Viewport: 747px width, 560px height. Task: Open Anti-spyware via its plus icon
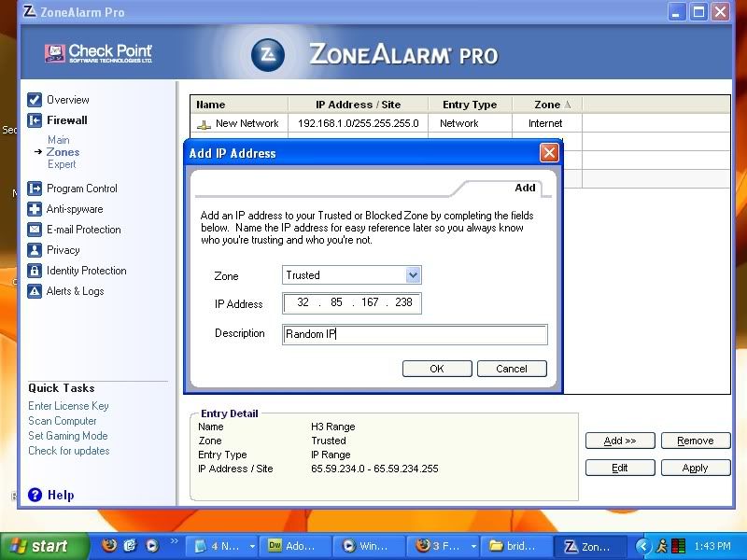tap(35, 209)
